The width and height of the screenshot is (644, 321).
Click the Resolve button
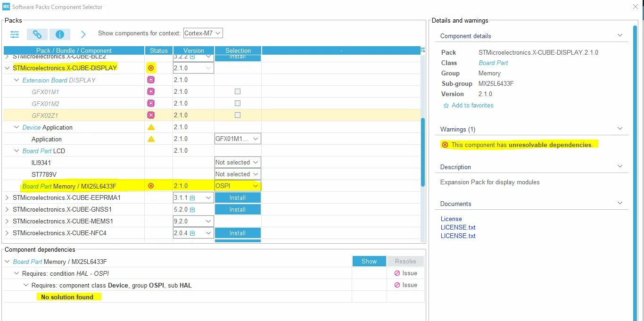(x=405, y=261)
